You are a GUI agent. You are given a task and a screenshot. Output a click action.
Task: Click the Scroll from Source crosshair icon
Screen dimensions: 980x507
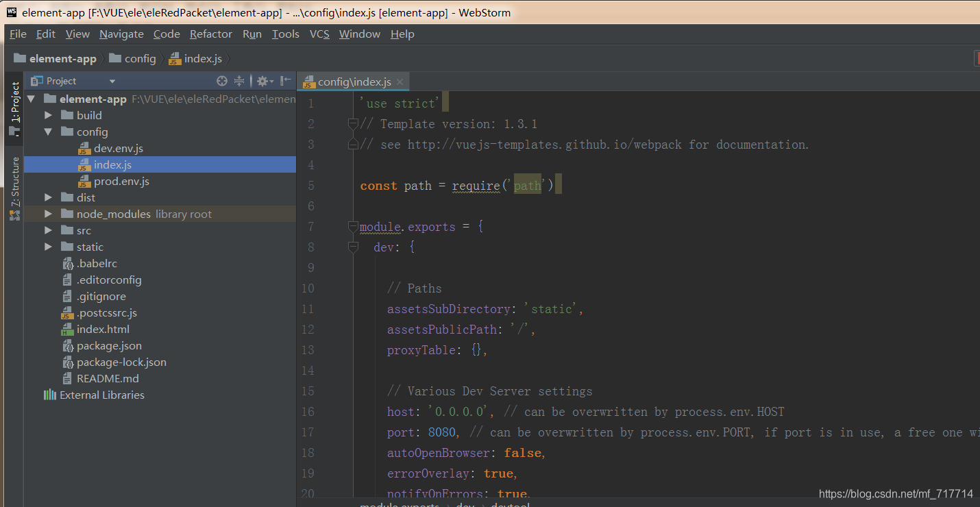point(222,81)
